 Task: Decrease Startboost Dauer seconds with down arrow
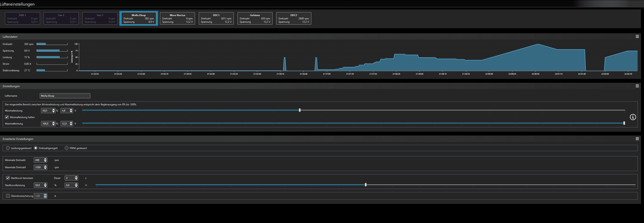point(76,179)
